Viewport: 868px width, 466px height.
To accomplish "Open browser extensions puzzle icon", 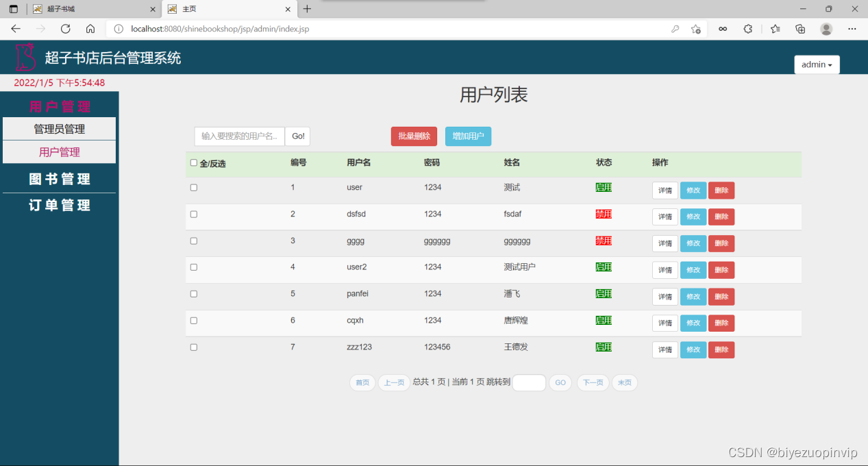I will coord(748,29).
